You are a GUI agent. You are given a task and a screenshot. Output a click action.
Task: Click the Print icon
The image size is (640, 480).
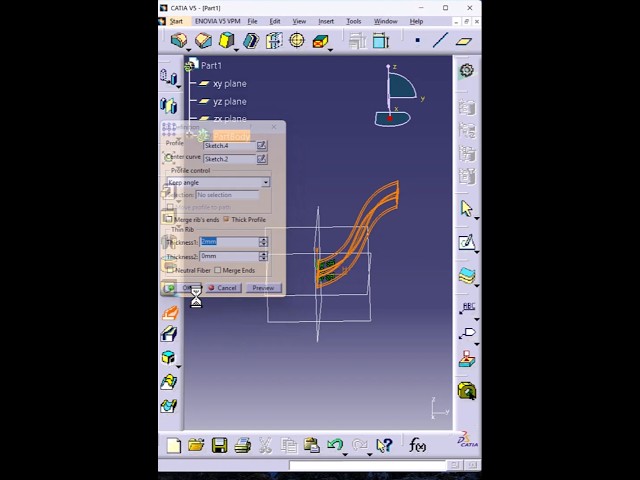click(x=242, y=445)
